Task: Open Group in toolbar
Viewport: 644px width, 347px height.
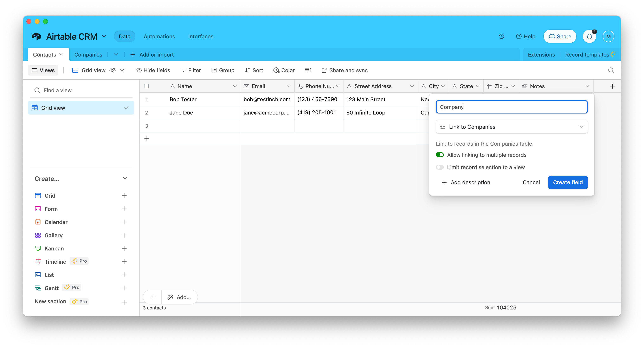Action: (223, 70)
